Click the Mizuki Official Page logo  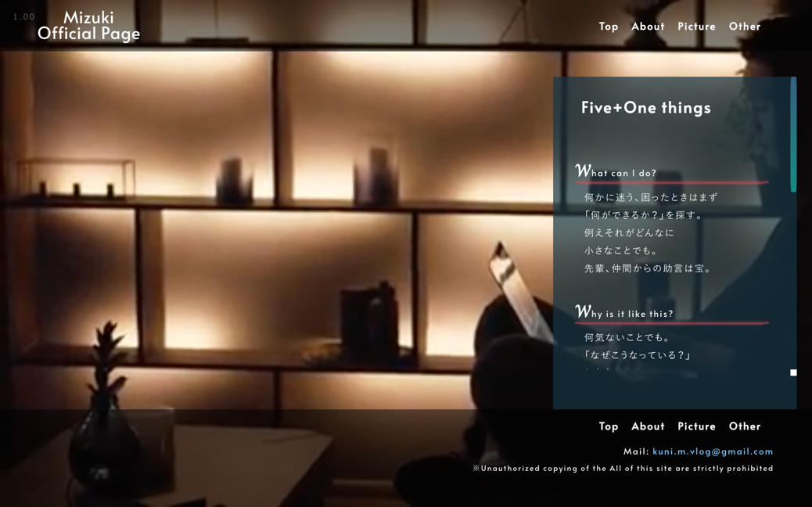point(88,25)
